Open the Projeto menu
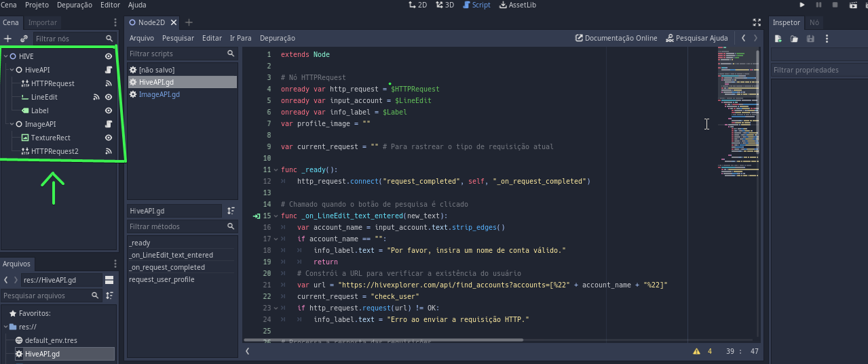 (37, 5)
